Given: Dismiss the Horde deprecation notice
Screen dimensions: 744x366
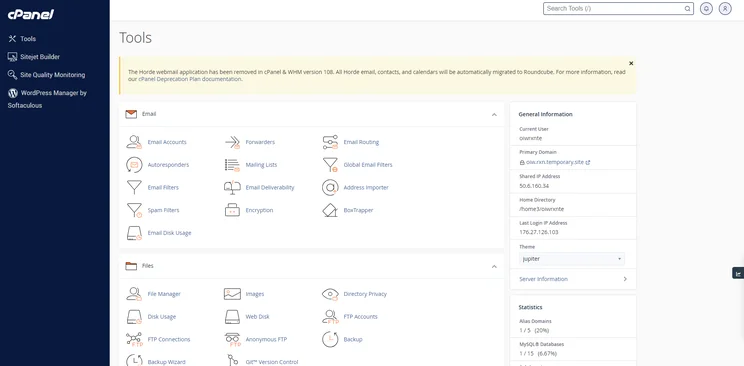Looking at the screenshot, I should point(631,63).
